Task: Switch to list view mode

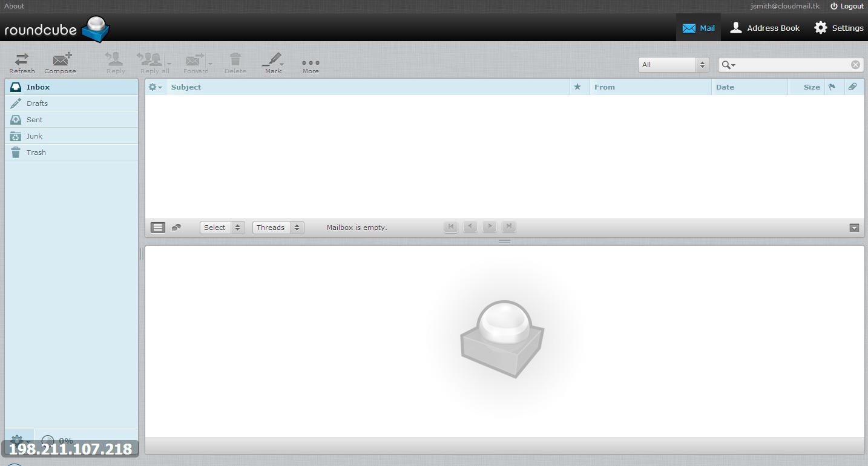Action: point(158,228)
